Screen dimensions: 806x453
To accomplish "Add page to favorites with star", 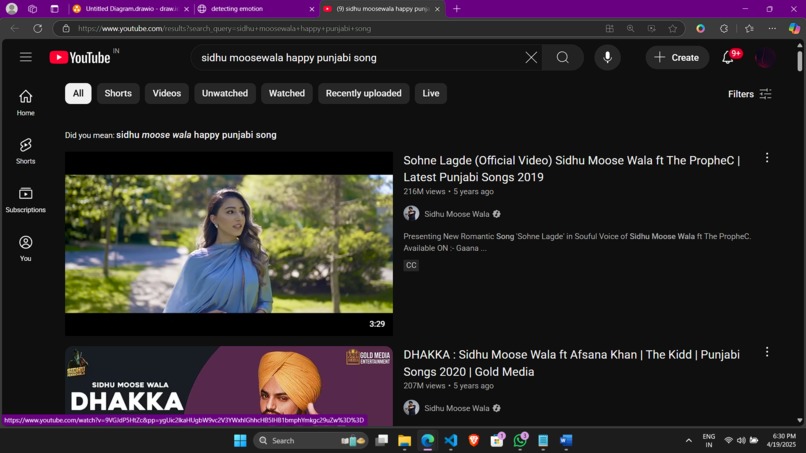I will point(672,29).
